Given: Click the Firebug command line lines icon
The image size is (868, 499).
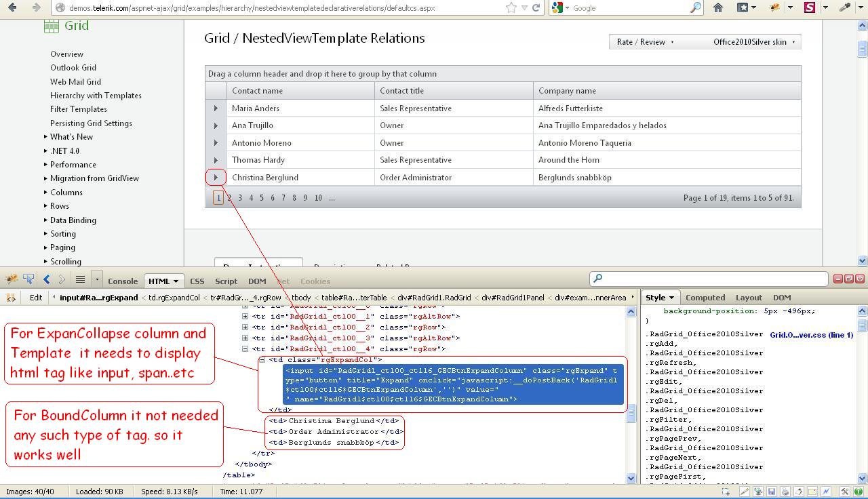Looking at the screenshot, I should [x=80, y=279].
